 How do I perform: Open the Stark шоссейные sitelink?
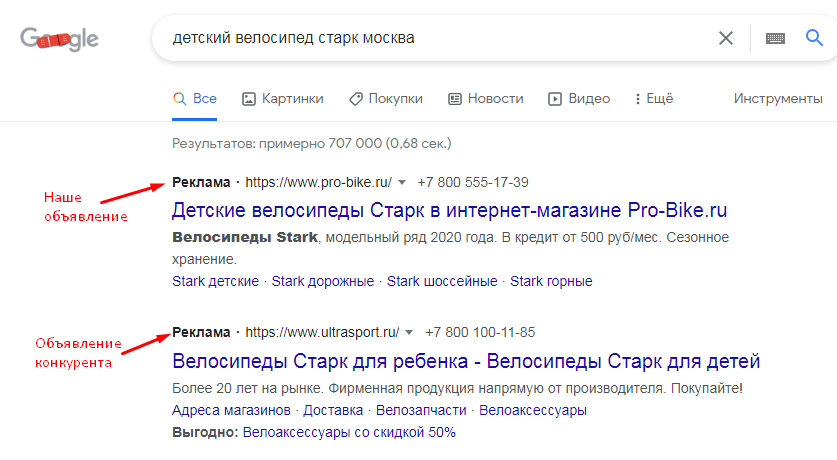442,281
